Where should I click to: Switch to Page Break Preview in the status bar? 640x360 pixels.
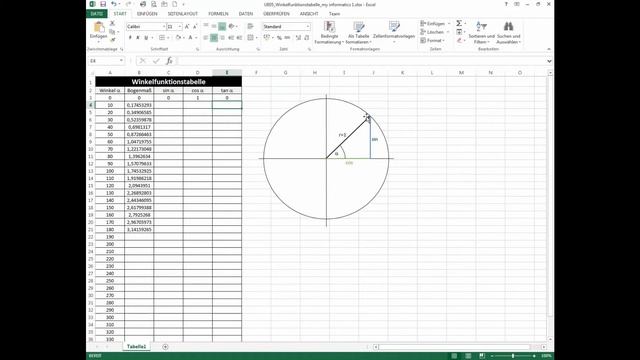click(x=482, y=356)
